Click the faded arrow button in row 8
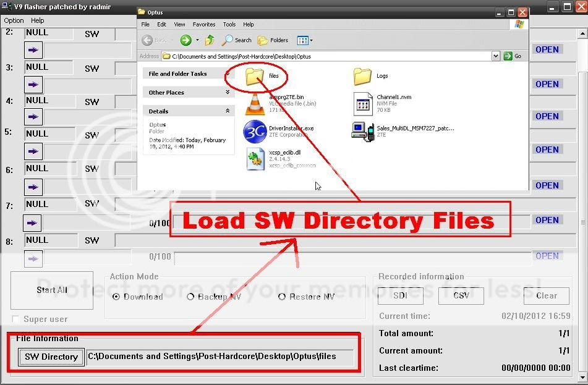The image size is (588, 385). 33,259
